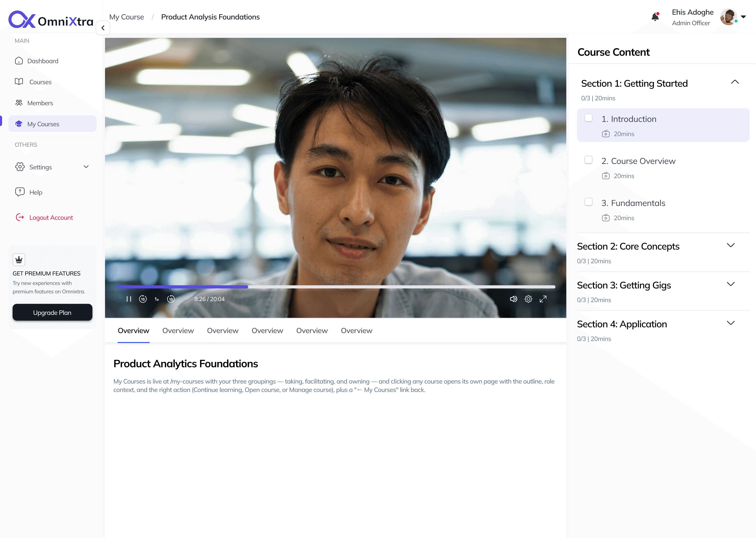Expand Section 3: Getting Gigs

731,284
